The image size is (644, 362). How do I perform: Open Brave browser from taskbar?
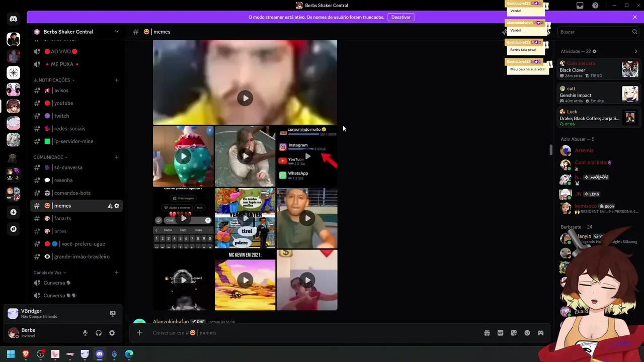26,354
